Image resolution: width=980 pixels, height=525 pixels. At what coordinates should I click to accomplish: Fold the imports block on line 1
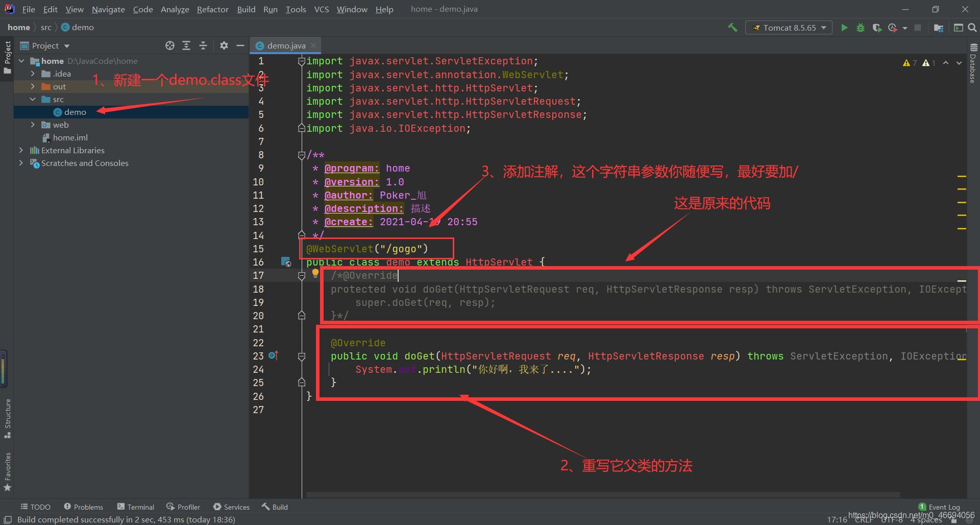point(302,61)
